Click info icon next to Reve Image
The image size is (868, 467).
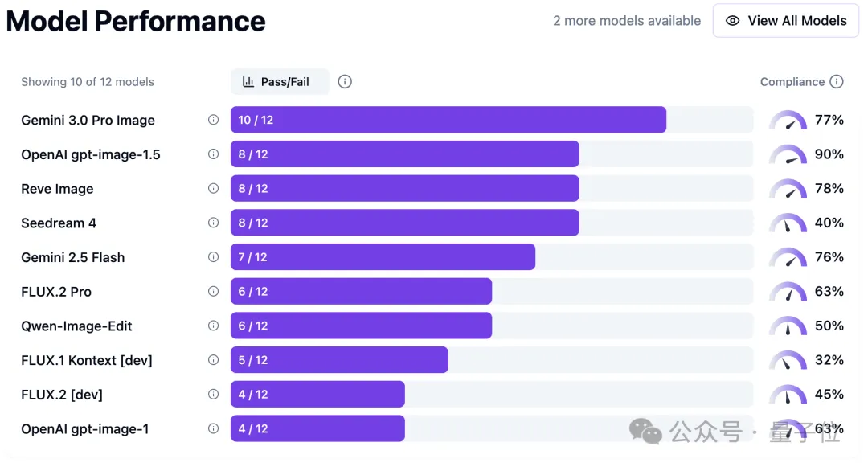pyautogui.click(x=213, y=188)
